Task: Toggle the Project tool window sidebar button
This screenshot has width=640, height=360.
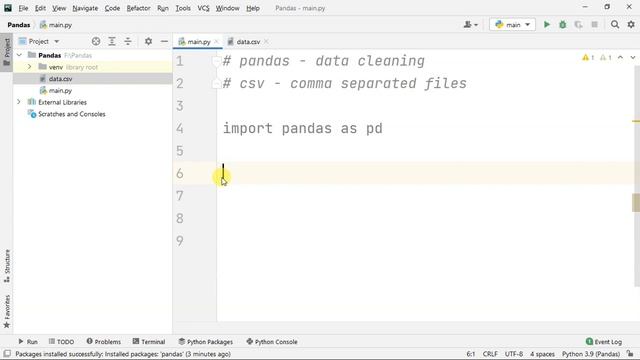Action: (7, 52)
